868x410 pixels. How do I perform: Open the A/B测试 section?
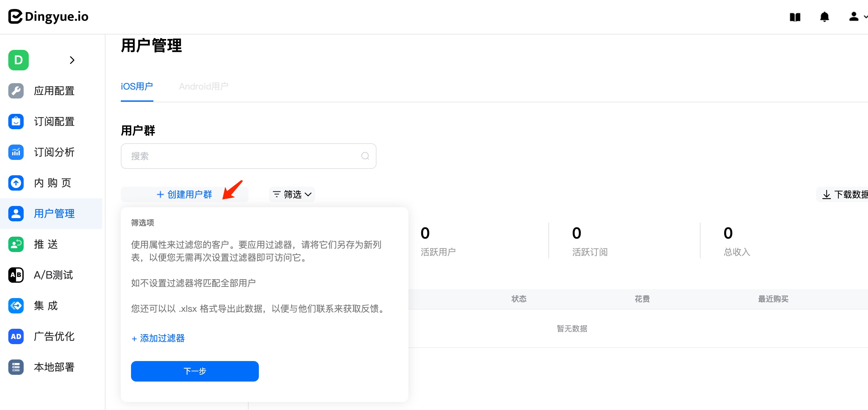[53, 275]
